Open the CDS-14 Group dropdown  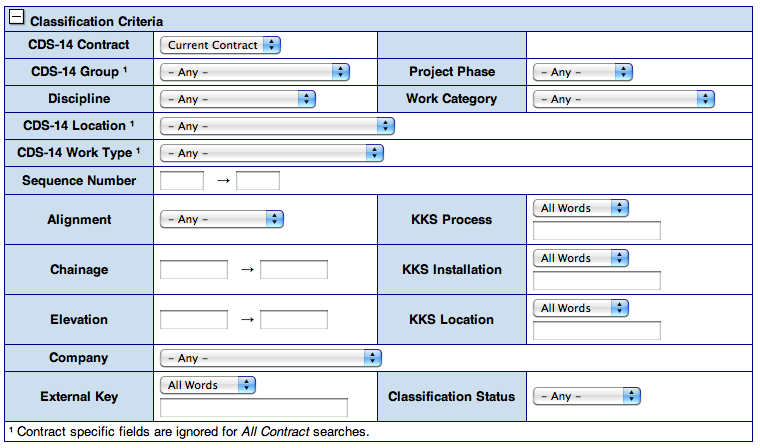pos(254,72)
